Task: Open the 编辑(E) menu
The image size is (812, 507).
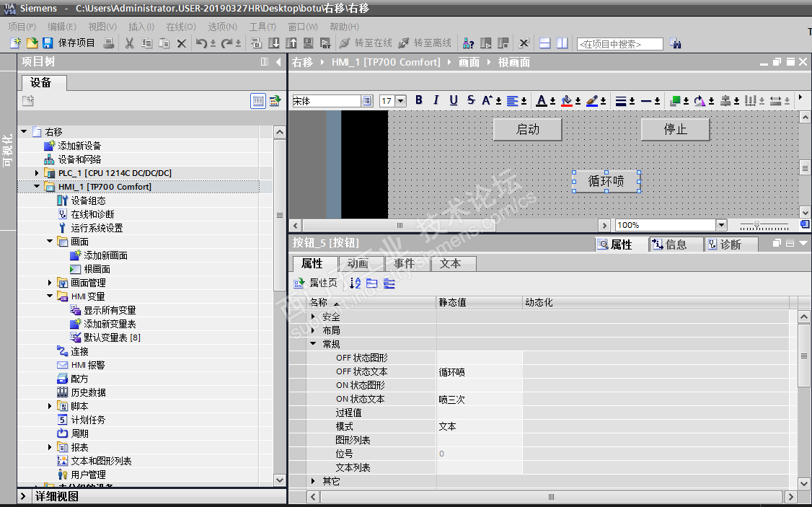Action: 62,27
